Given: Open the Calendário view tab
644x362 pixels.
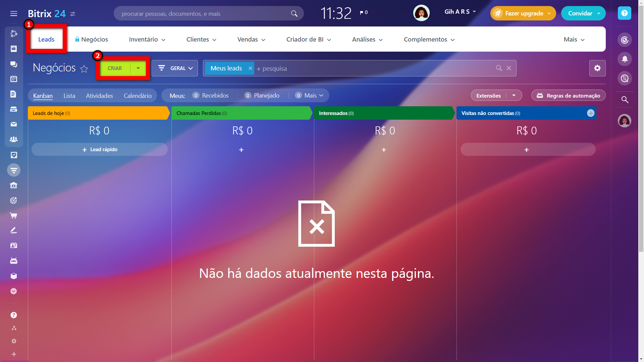Looking at the screenshot, I should click(x=138, y=96).
